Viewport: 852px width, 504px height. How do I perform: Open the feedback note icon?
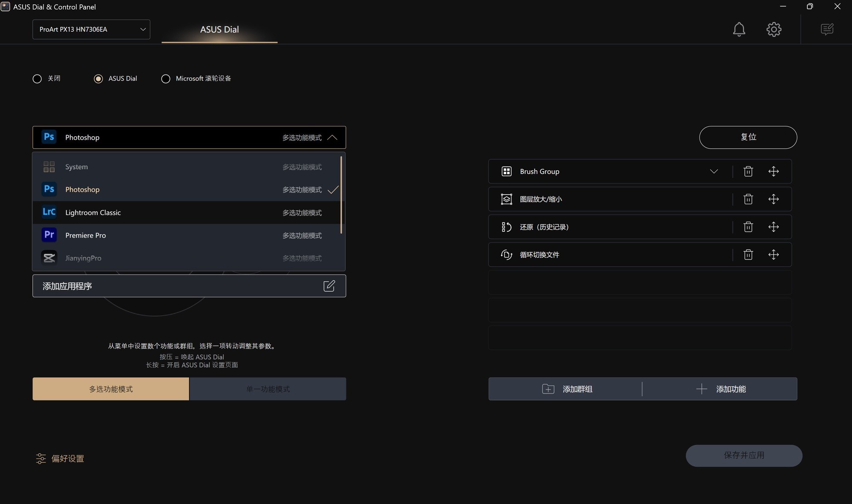pyautogui.click(x=827, y=29)
